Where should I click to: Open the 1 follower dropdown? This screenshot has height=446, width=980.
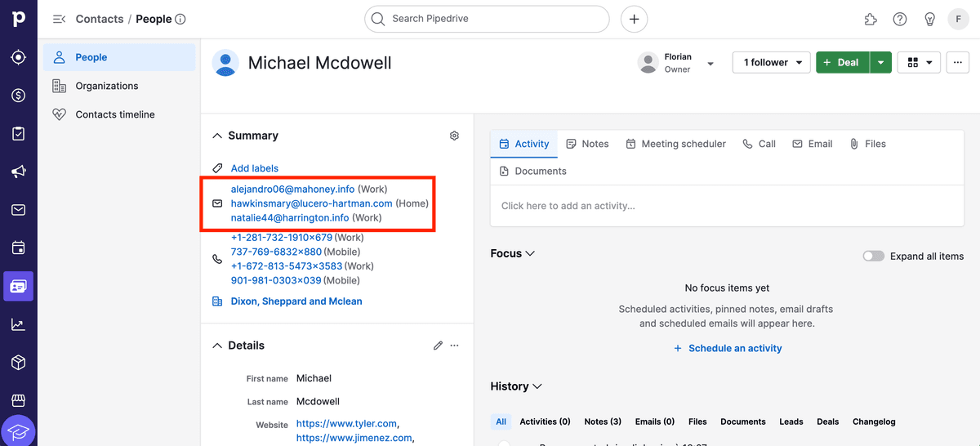click(x=771, y=62)
